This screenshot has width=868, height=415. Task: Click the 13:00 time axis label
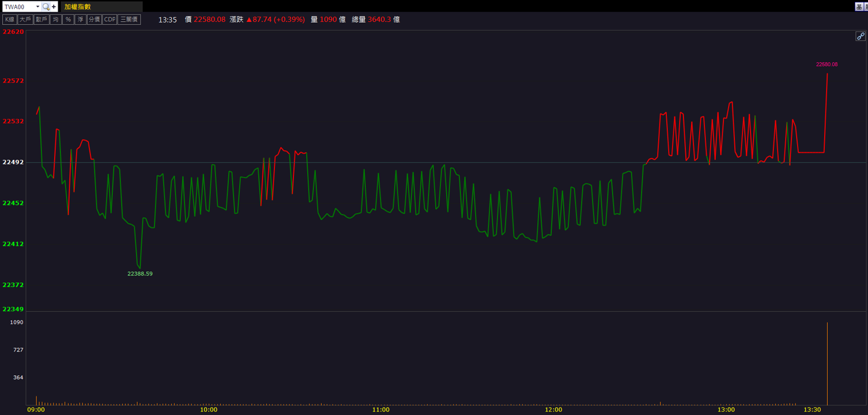click(726, 410)
